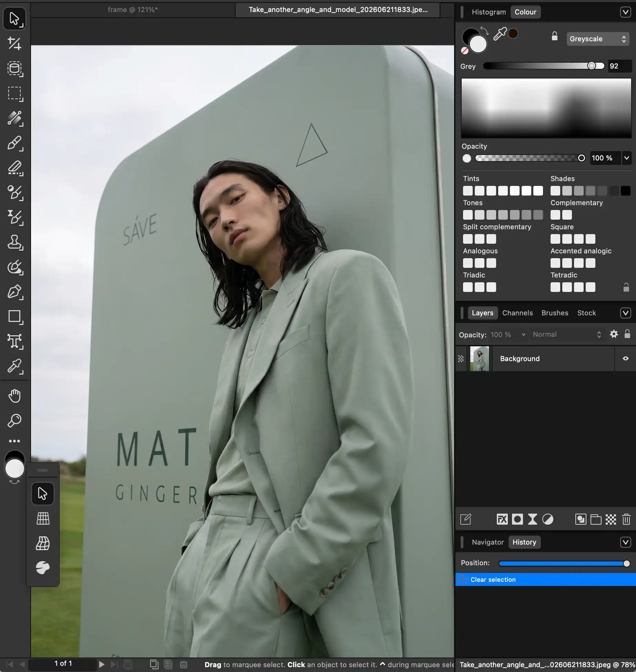Image resolution: width=636 pixels, height=672 pixels.
Task: Switch to the Navigator tab
Action: pyautogui.click(x=488, y=542)
